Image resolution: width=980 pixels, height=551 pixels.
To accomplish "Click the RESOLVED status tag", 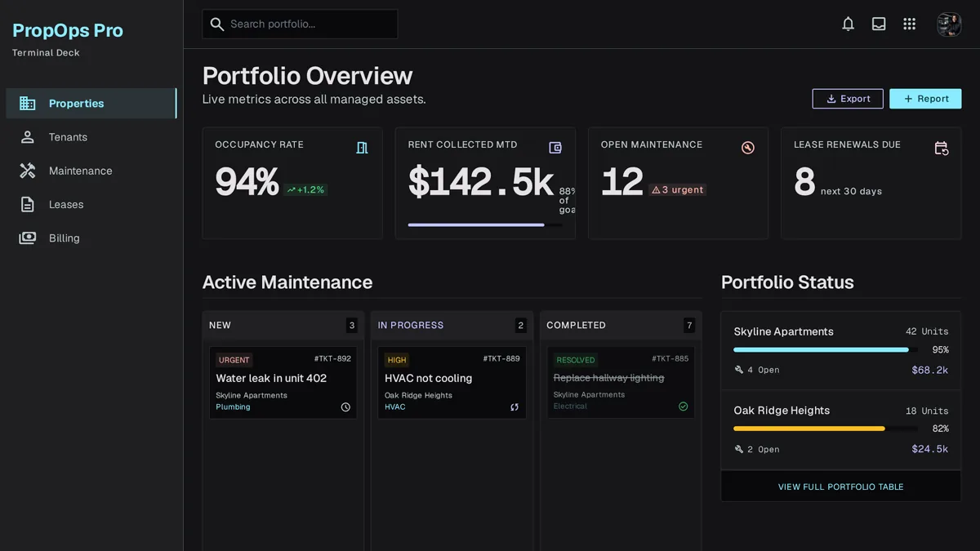I will [x=576, y=360].
